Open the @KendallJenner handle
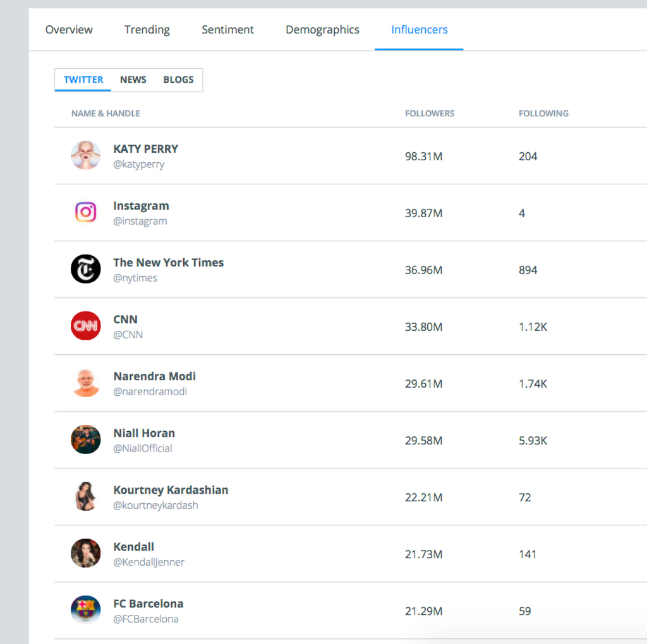 [148, 563]
